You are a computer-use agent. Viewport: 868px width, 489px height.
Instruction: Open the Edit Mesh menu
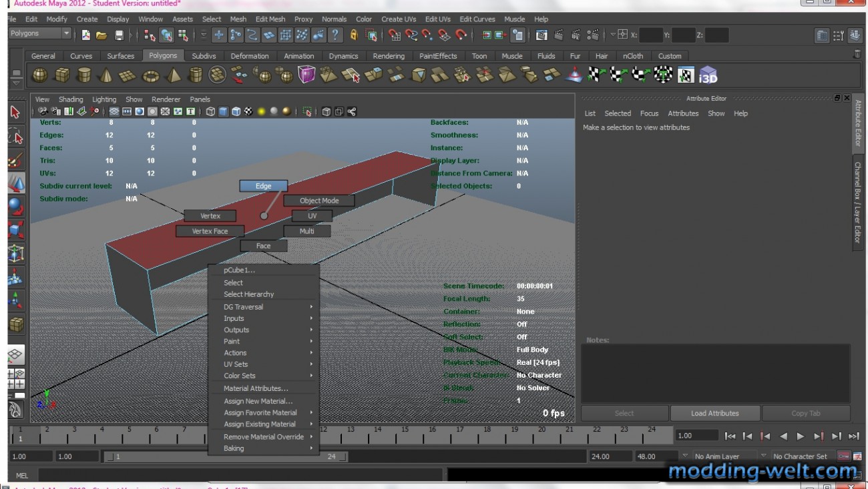click(270, 19)
